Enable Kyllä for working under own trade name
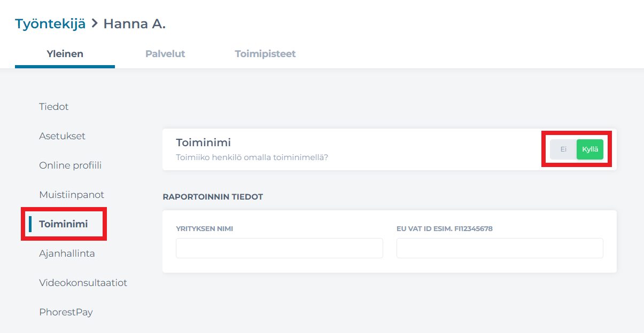The width and height of the screenshot is (644, 333). pyautogui.click(x=589, y=149)
